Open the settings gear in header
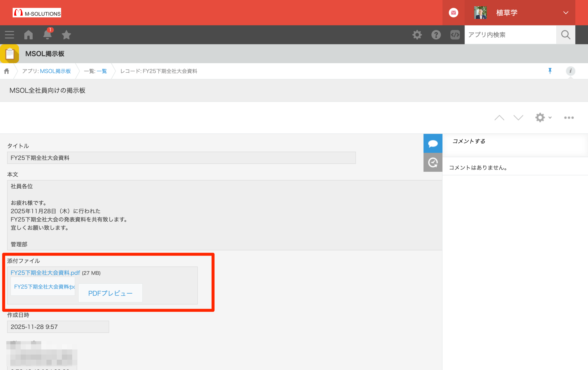Image resolution: width=588 pixels, height=370 pixels. [417, 35]
